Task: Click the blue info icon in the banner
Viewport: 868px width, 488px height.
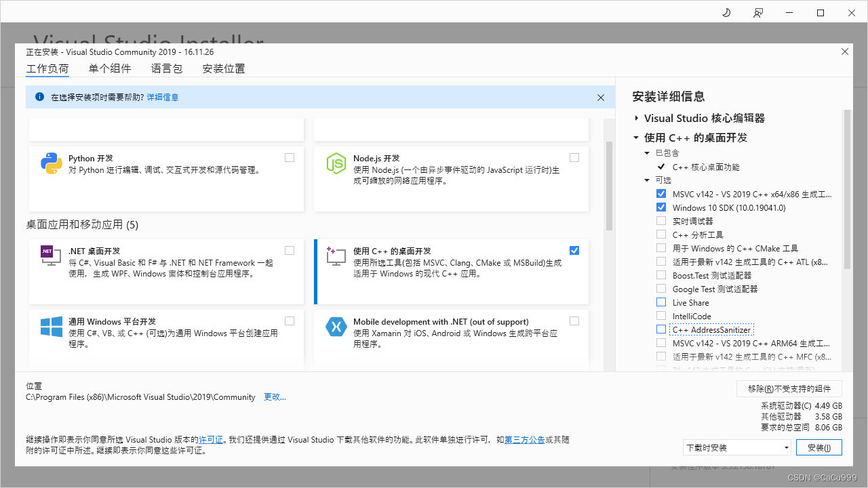Action: tap(39, 97)
